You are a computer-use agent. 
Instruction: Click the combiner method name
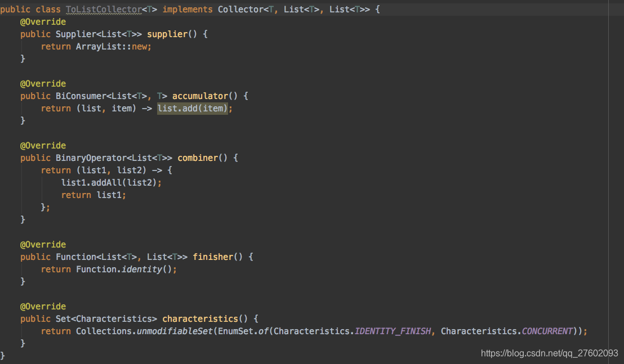pos(198,158)
